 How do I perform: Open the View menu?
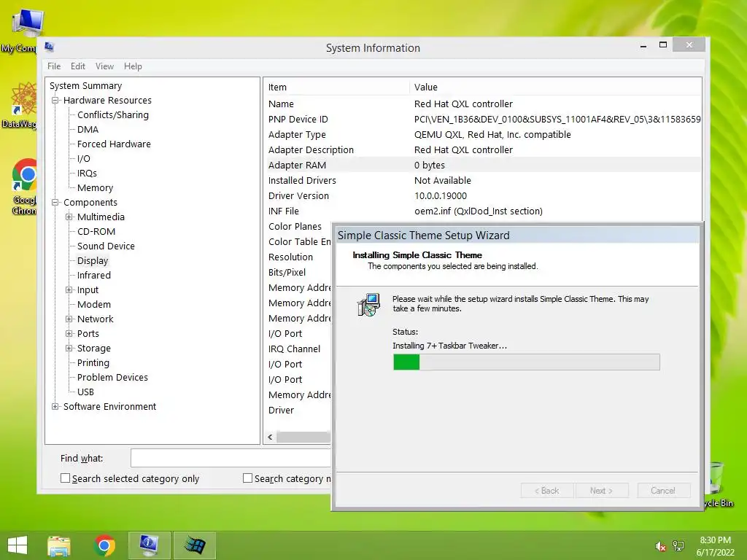104,66
